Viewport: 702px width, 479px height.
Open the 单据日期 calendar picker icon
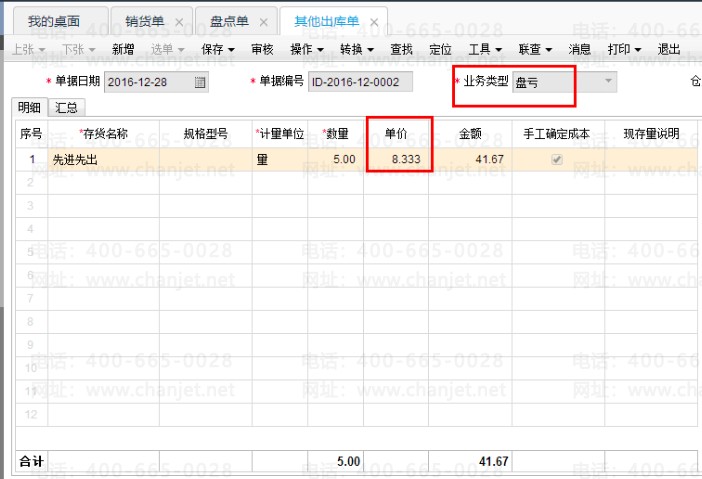pos(200,82)
